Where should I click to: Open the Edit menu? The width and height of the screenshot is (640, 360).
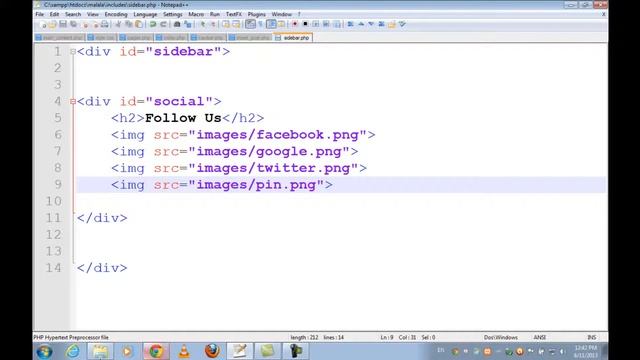point(54,14)
